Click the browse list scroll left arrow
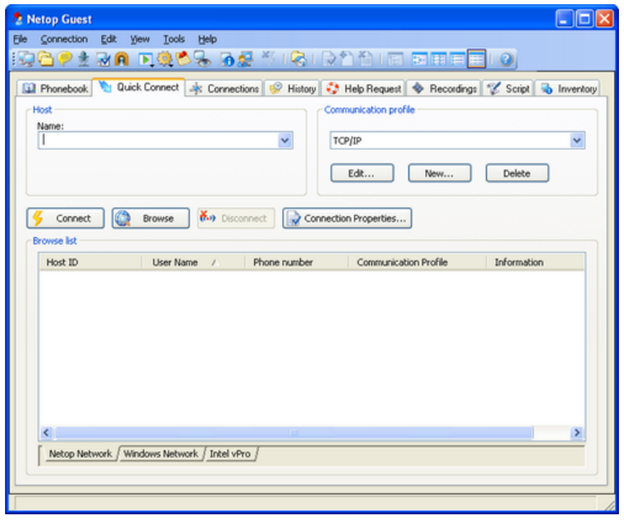The image size is (624, 521). coord(47,432)
